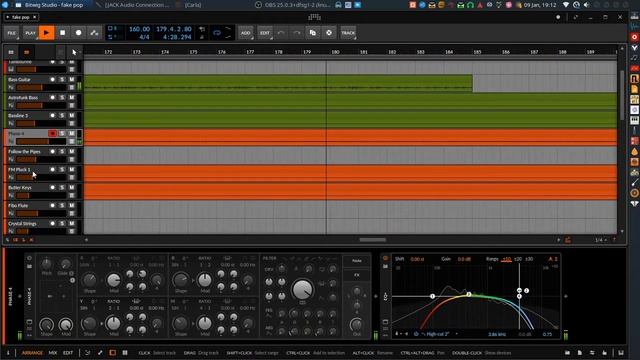Click the Phase-4 Out knob

point(356,325)
